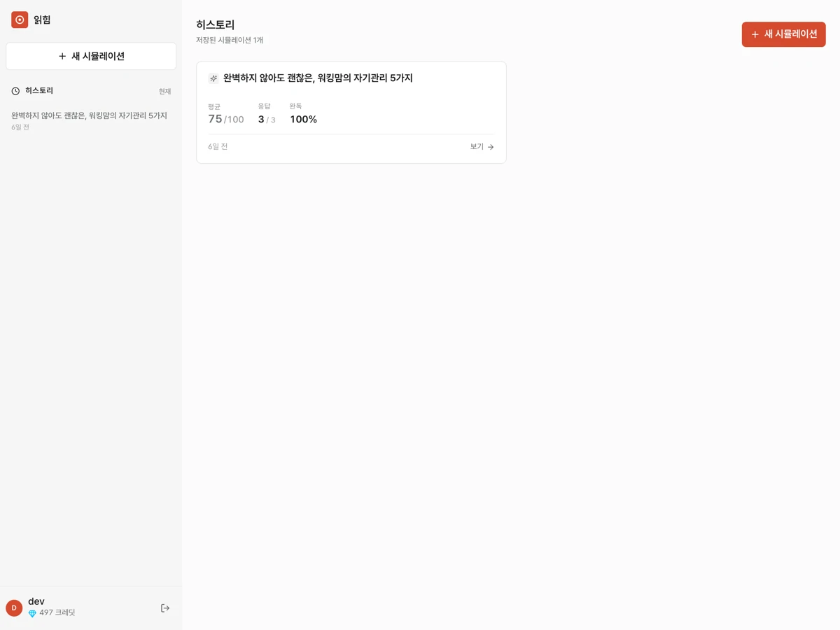840x630 pixels.
Task: Click the sparkle icon on simulation card
Action: point(213,78)
